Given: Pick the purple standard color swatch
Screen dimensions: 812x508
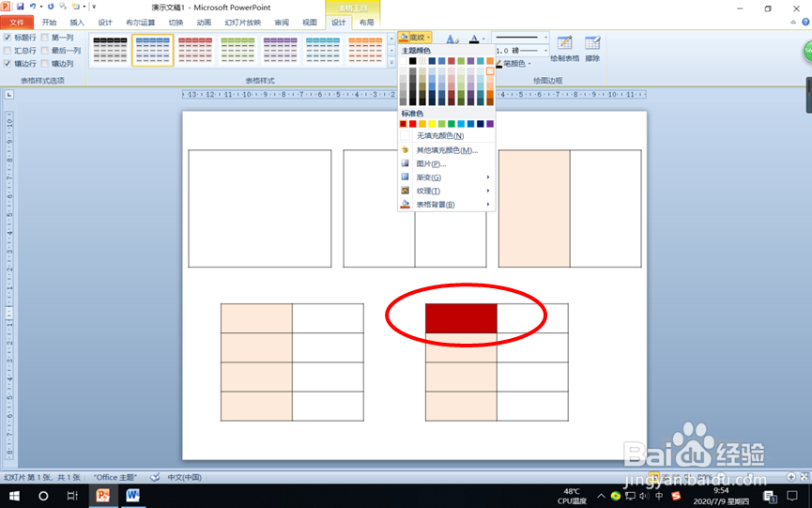Looking at the screenshot, I should (x=490, y=124).
